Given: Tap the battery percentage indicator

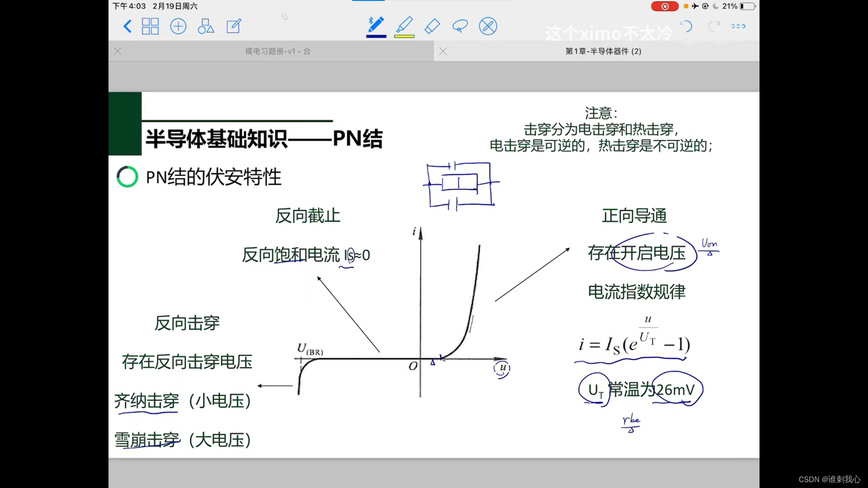Looking at the screenshot, I should pos(730,6).
